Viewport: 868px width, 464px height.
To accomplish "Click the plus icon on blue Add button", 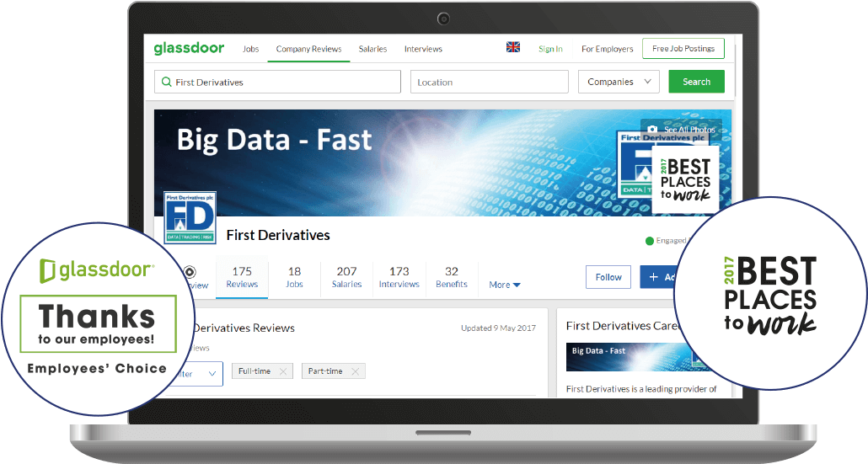I will pos(654,277).
